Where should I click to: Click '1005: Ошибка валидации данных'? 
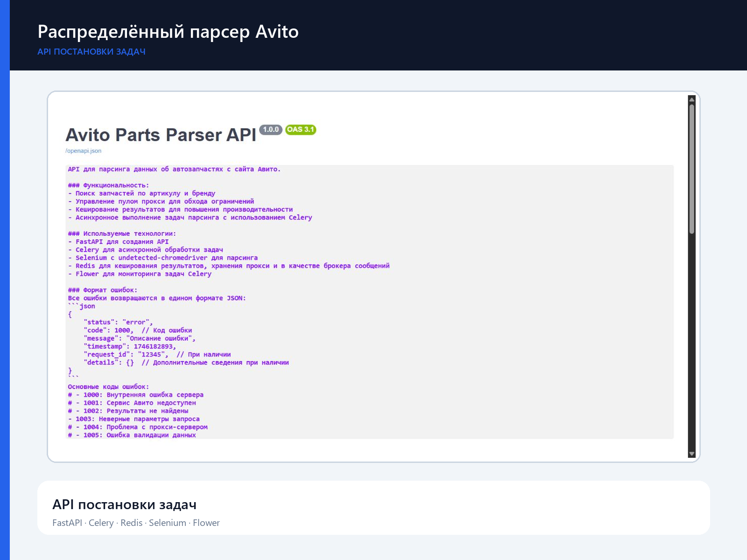(x=140, y=435)
